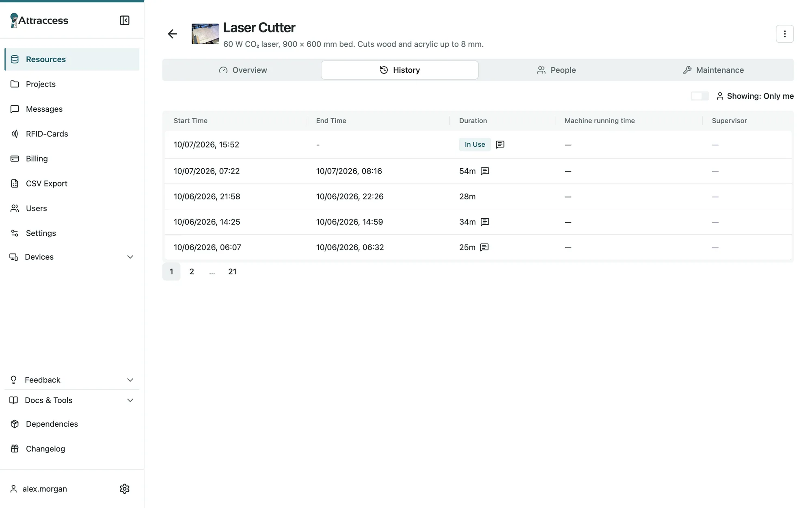
Task: Open the Overview tab
Action: (243, 70)
